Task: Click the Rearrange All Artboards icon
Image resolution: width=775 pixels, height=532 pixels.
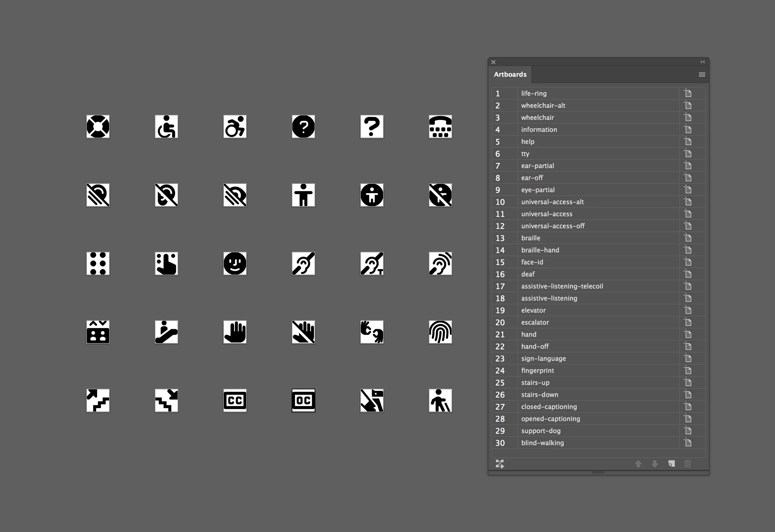Action: (x=499, y=464)
